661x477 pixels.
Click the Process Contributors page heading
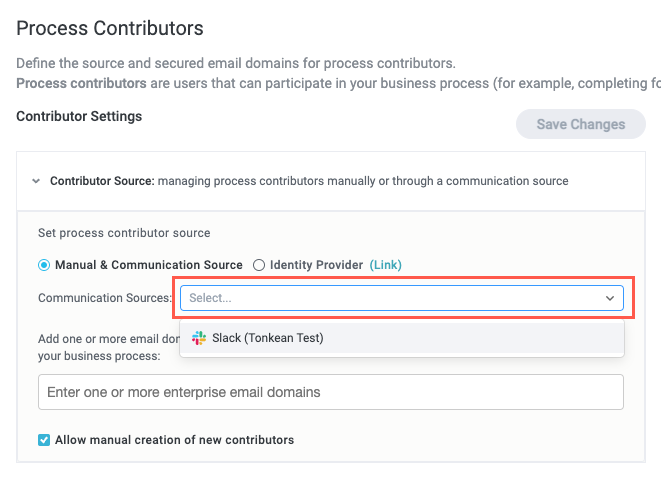pos(110,28)
